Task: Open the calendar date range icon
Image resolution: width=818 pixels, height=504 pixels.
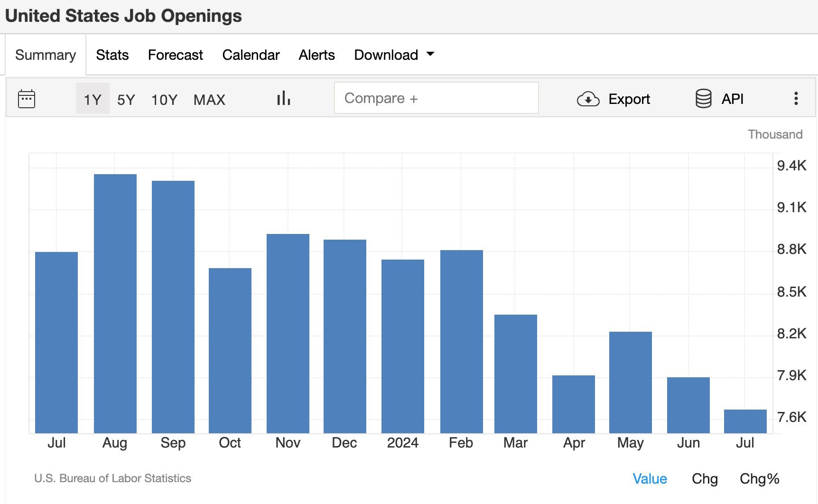Action: click(27, 99)
